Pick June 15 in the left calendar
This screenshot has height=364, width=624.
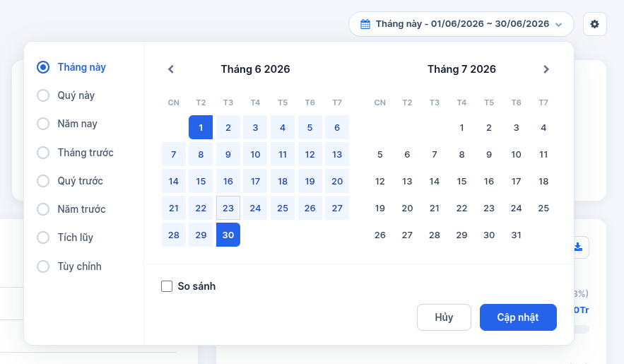(201, 181)
